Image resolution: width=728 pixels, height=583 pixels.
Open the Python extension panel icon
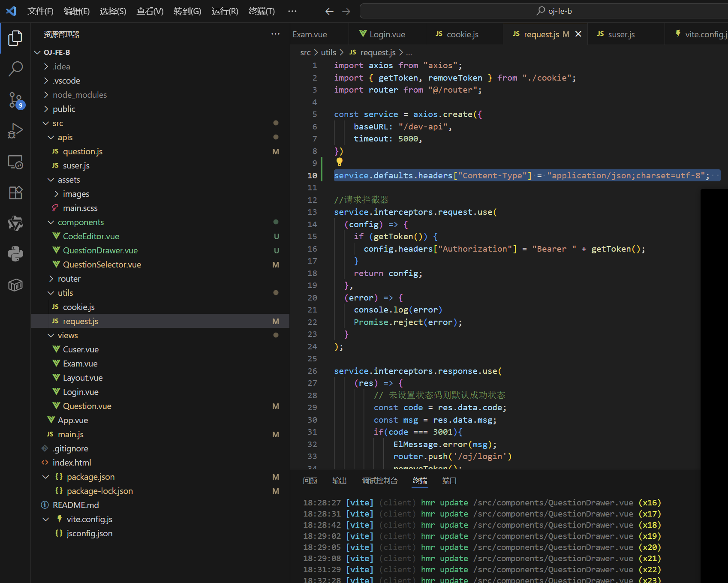15,254
